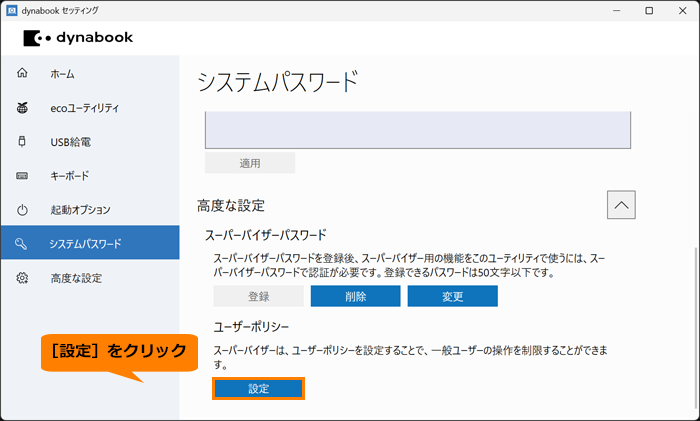The image size is (700, 421).
Task: Click the large text box above 適用
Action: click(x=418, y=130)
